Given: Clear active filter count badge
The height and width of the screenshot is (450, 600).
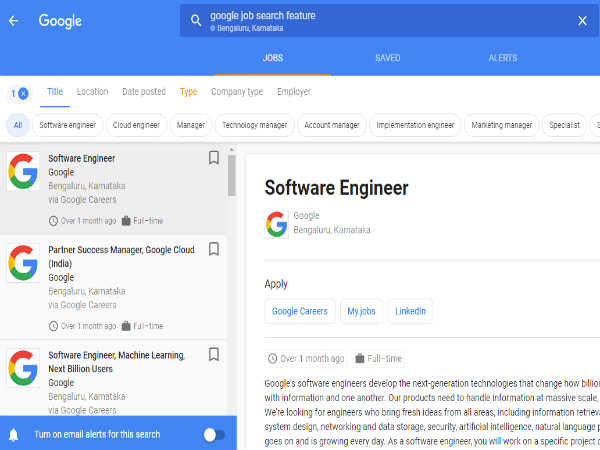Looking at the screenshot, I should point(20,93).
